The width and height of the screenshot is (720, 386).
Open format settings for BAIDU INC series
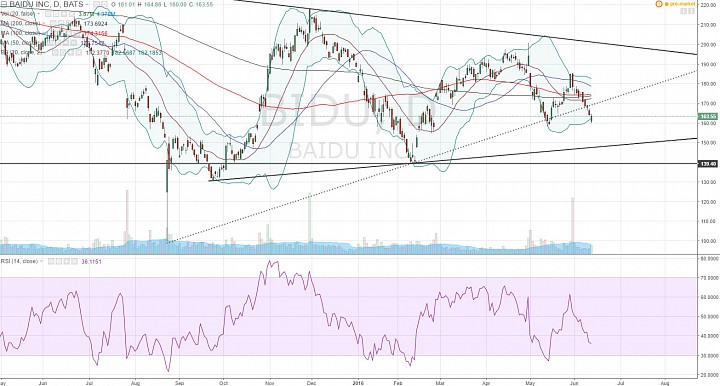pyautogui.click(x=104, y=4)
